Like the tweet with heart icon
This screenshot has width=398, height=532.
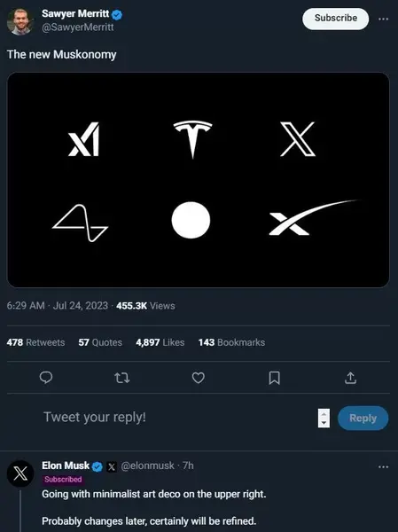(199, 378)
